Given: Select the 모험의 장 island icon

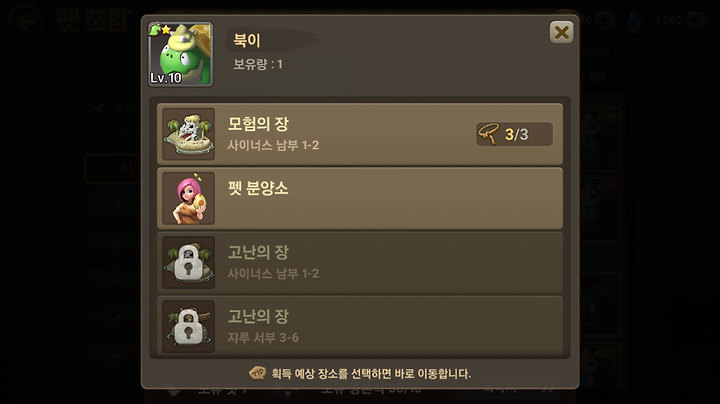Looking at the screenshot, I should [189, 134].
